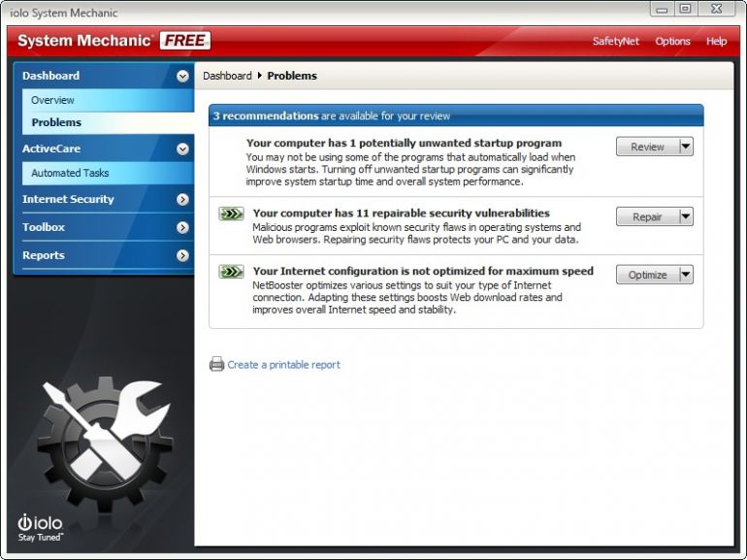The width and height of the screenshot is (747, 560).
Task: Select Problems in the Dashboard sidebar
Action: [x=108, y=122]
